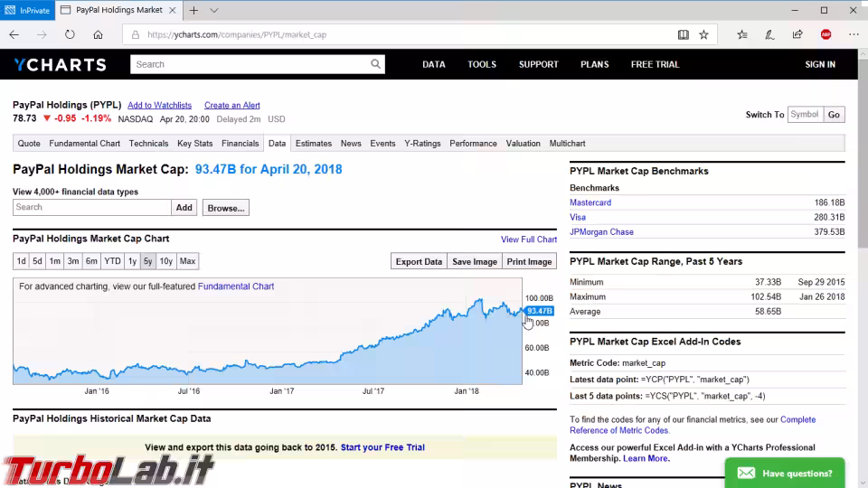Focus the Symbol input field
The image size is (868, 488).
click(806, 115)
